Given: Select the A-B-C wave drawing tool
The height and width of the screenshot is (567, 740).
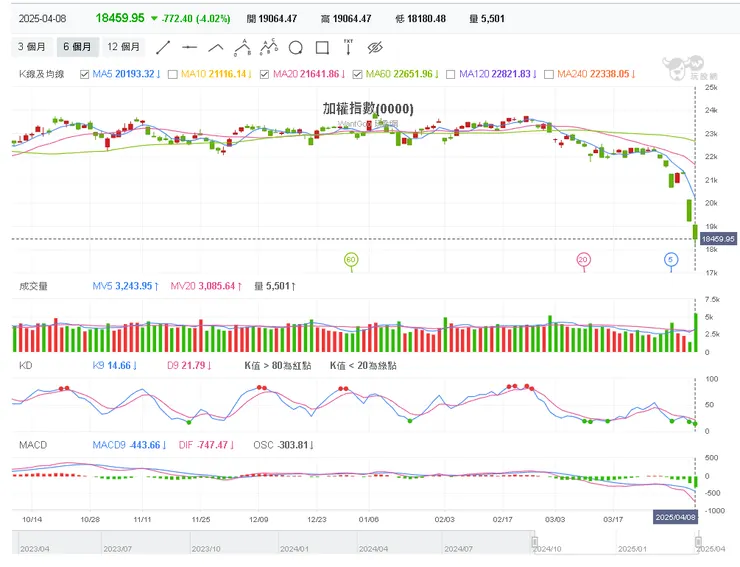Looking at the screenshot, I should pos(267,47).
